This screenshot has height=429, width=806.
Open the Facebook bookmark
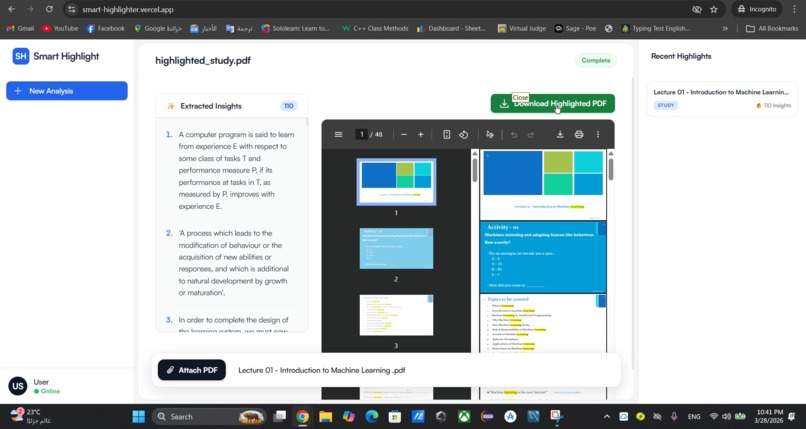coord(105,28)
